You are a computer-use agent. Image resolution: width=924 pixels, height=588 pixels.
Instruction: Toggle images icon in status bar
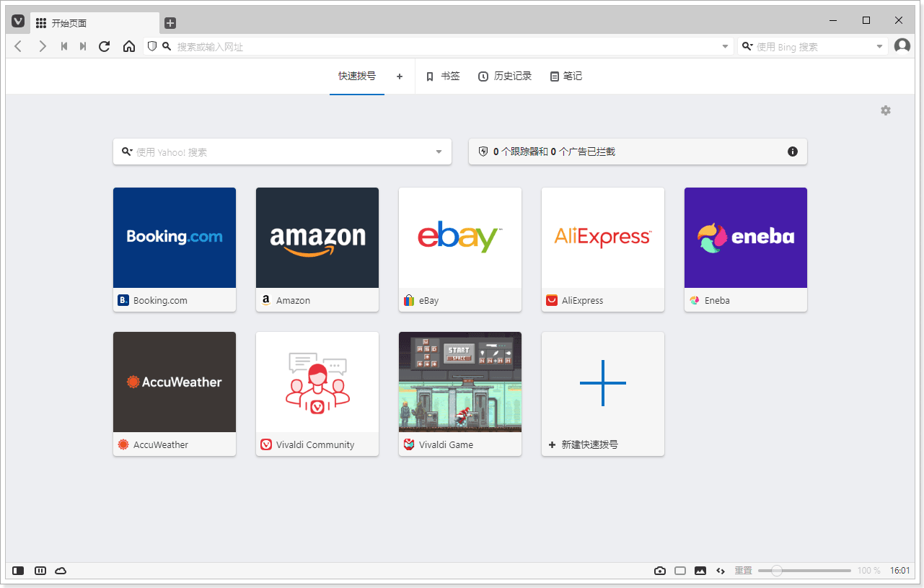coord(700,571)
